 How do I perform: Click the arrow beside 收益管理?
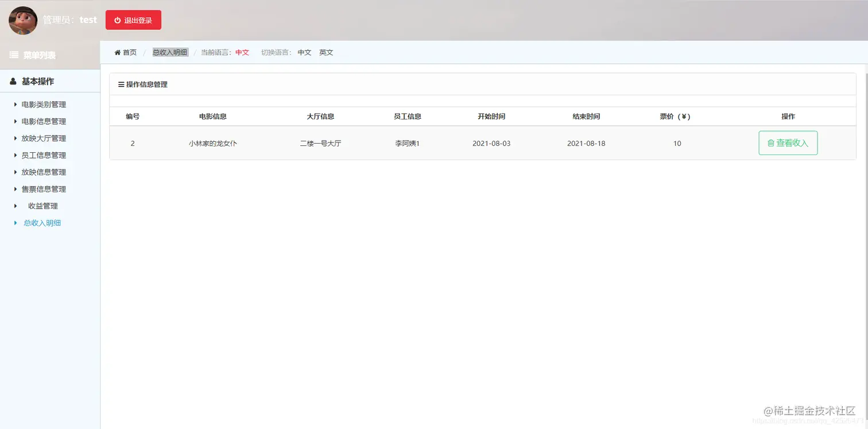click(15, 206)
